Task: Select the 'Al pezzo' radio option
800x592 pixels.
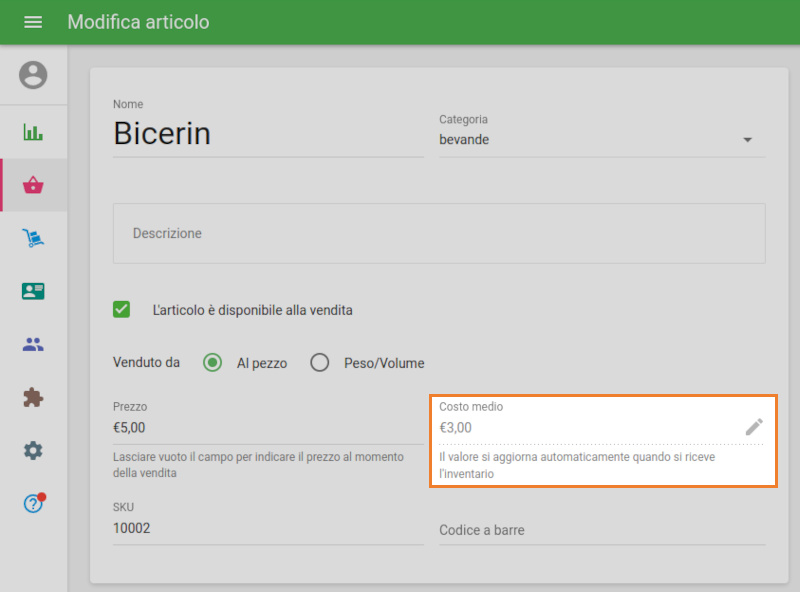Action: pyautogui.click(x=212, y=363)
